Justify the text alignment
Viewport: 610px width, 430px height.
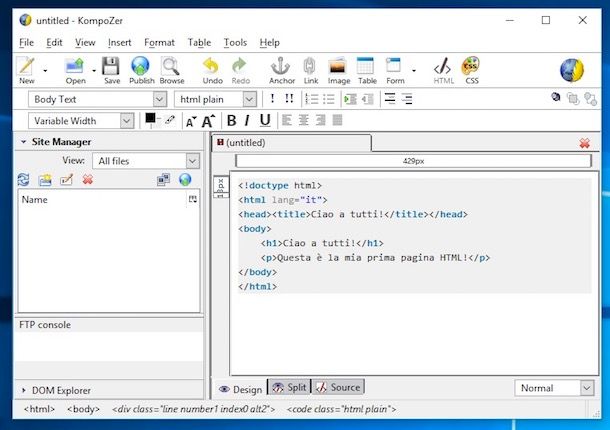tap(338, 120)
